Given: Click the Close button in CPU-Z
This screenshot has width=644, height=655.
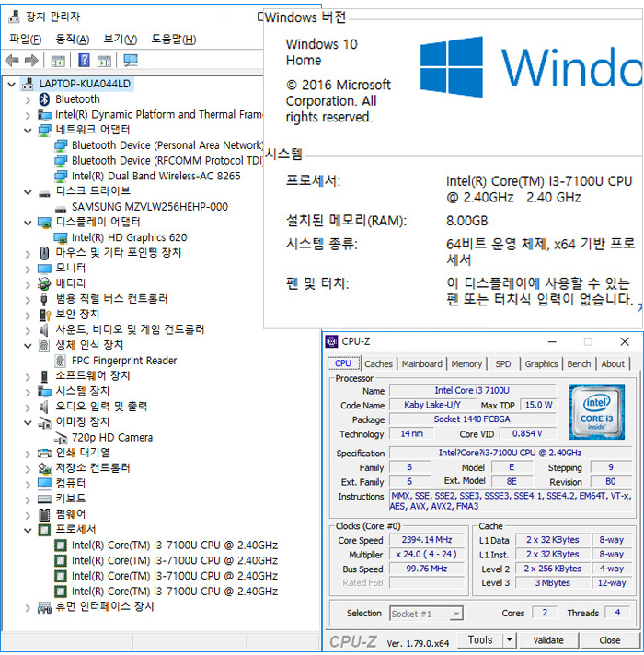Looking at the screenshot, I should (609, 639).
